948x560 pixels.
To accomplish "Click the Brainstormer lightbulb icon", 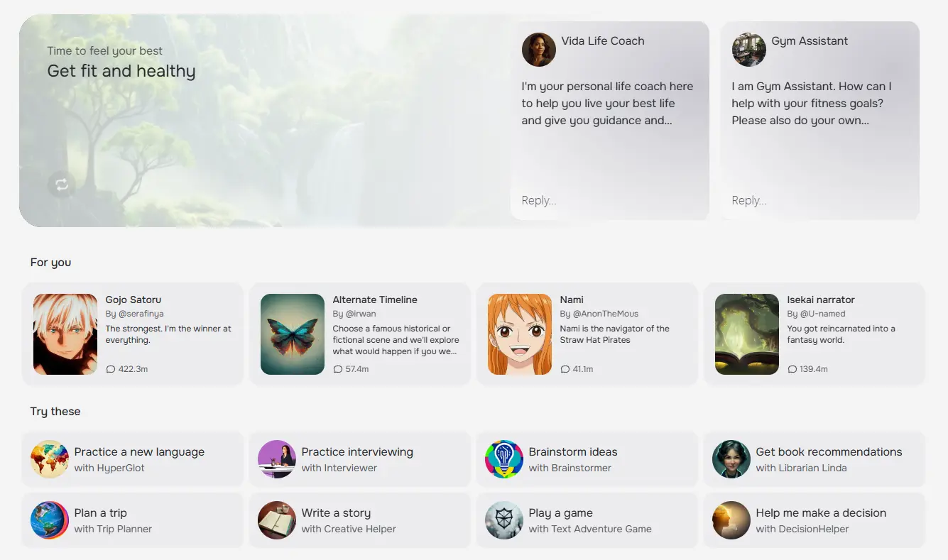I will [x=503, y=459].
